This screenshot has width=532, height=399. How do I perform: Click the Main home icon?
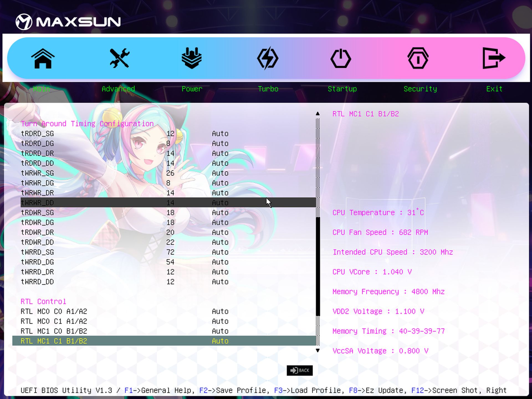click(43, 58)
